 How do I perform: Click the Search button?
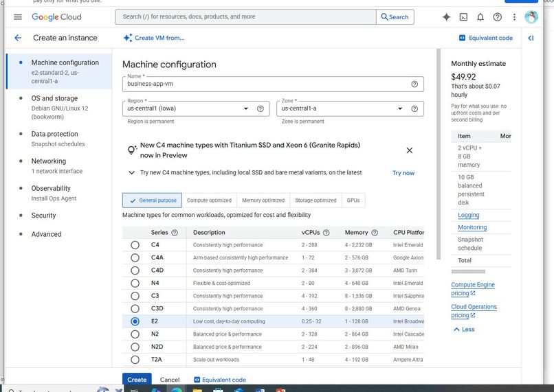coord(395,17)
